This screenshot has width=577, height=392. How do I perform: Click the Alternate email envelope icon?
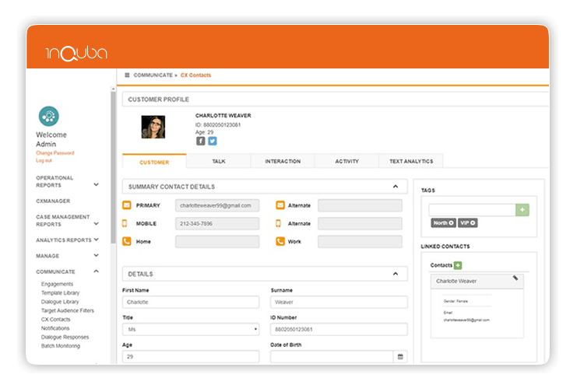280,205
